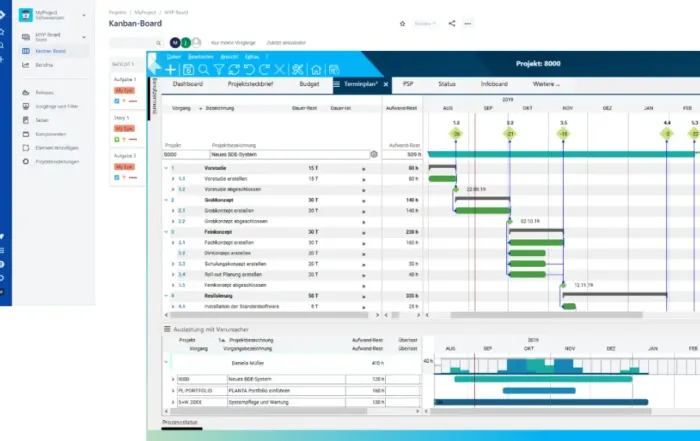Open Projekteinstellungen in sidebar
700x441 pixels.
tap(57, 162)
